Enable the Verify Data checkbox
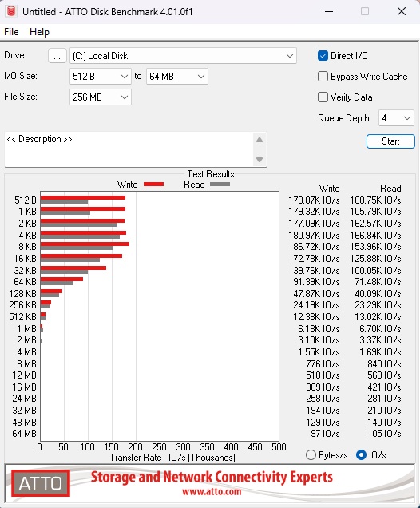Screen dimensions: 420x508 pyautogui.click(x=323, y=97)
